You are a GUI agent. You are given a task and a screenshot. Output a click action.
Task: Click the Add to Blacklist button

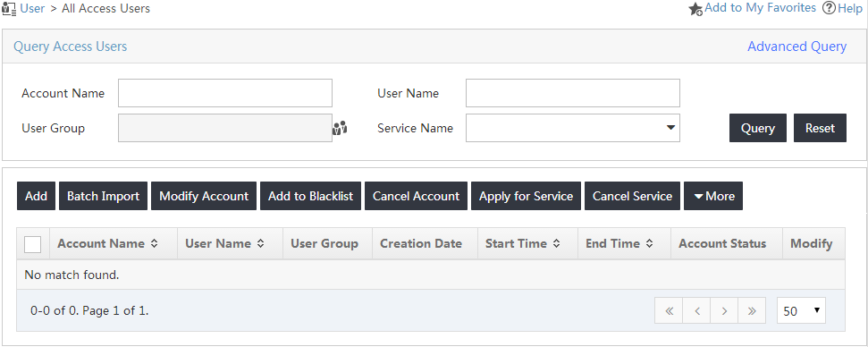pyautogui.click(x=310, y=196)
